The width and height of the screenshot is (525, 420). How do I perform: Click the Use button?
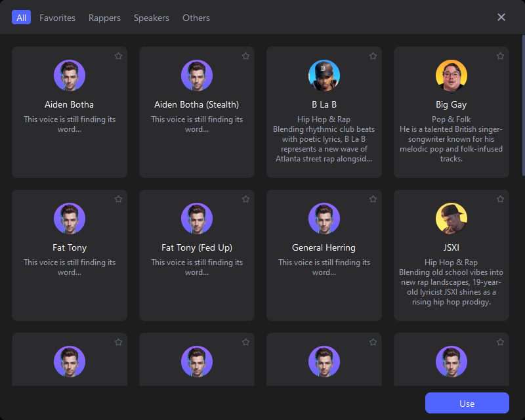pos(467,403)
